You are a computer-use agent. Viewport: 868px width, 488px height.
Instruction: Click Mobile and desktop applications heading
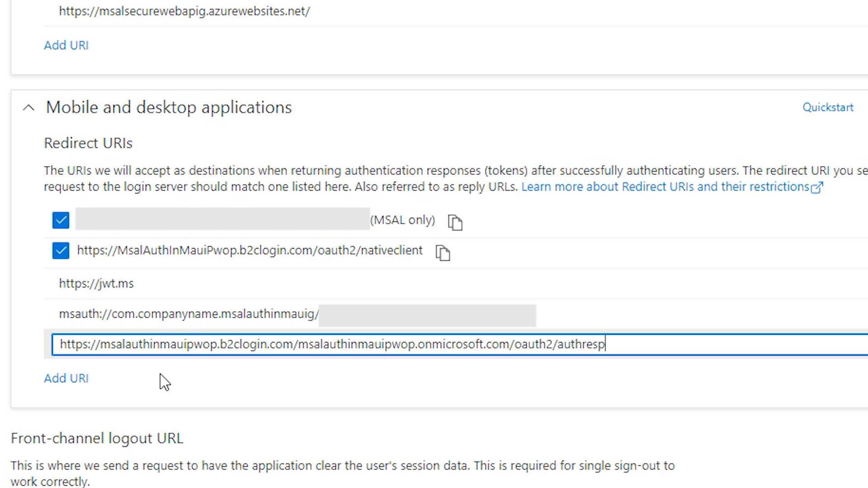tap(169, 108)
